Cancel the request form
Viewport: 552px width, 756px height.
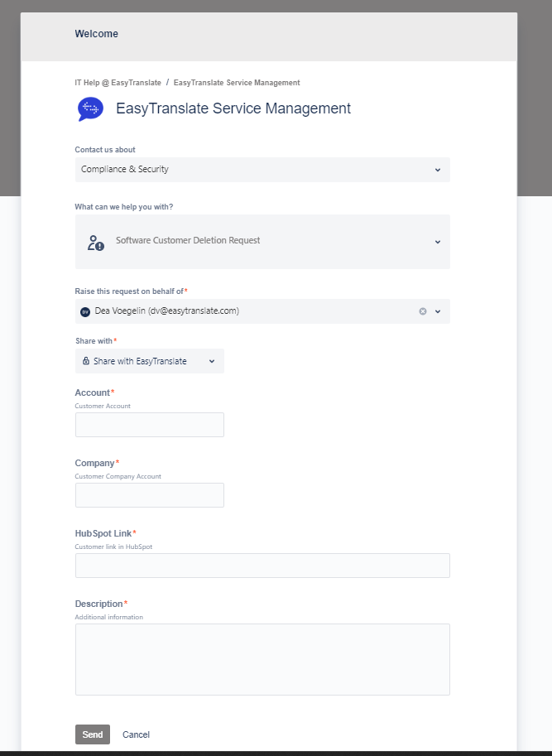click(136, 734)
